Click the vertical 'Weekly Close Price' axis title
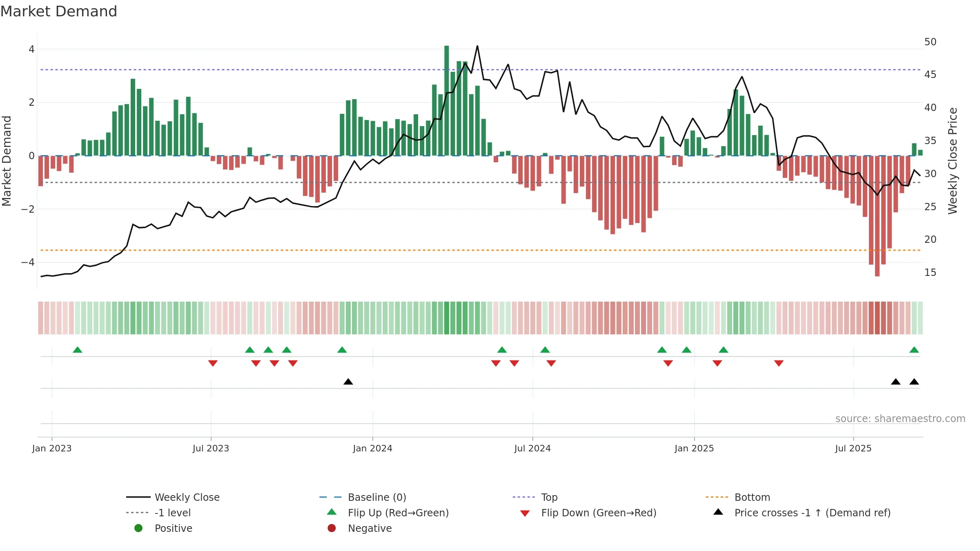This screenshot has width=980, height=551. [953, 161]
